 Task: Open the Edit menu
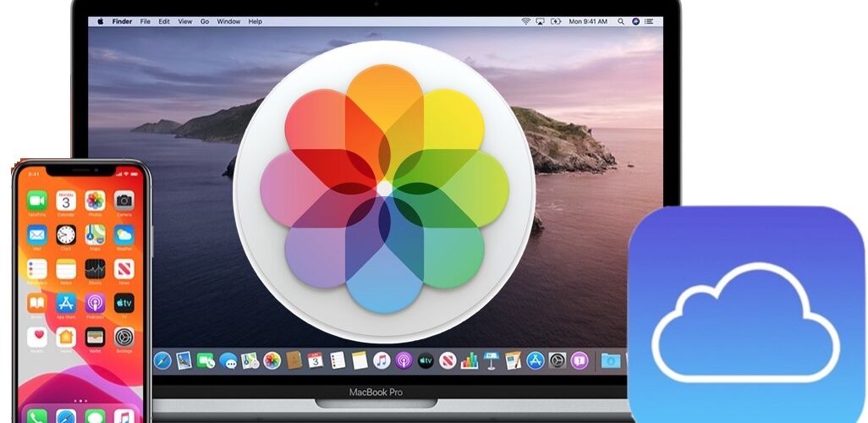(164, 22)
